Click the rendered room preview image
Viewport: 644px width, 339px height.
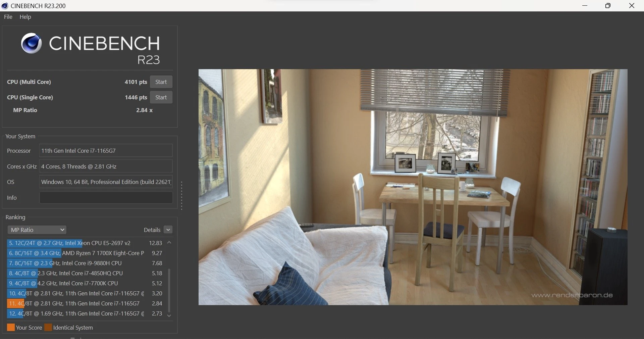413,187
